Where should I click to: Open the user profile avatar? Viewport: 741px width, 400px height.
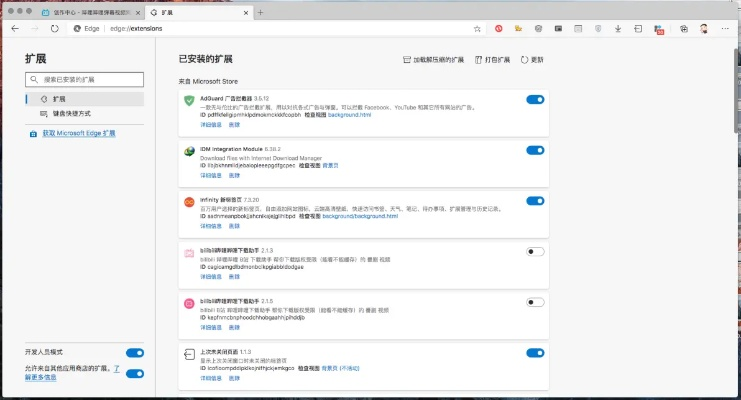pos(704,28)
